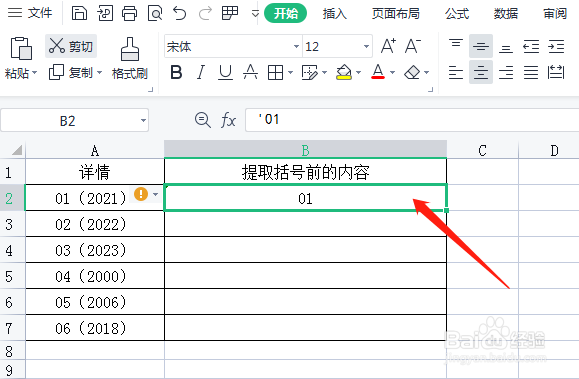
Task: Click the 剪切 cut button
Action: [71, 46]
